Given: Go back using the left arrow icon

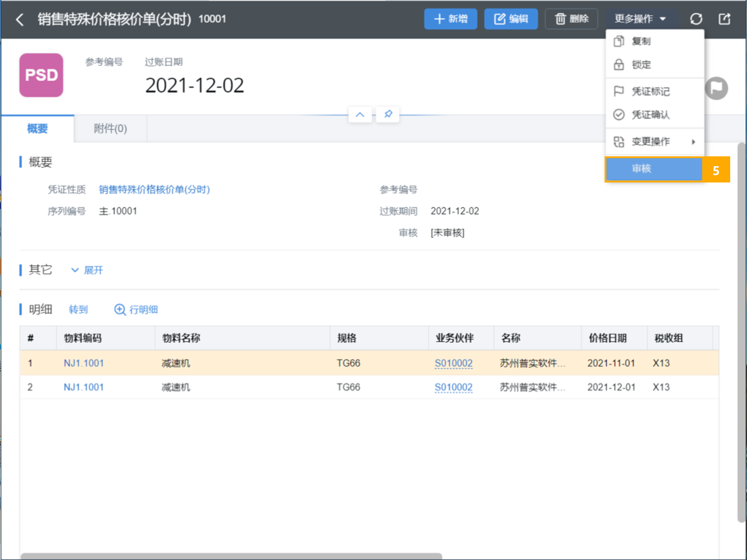Looking at the screenshot, I should [x=20, y=20].
